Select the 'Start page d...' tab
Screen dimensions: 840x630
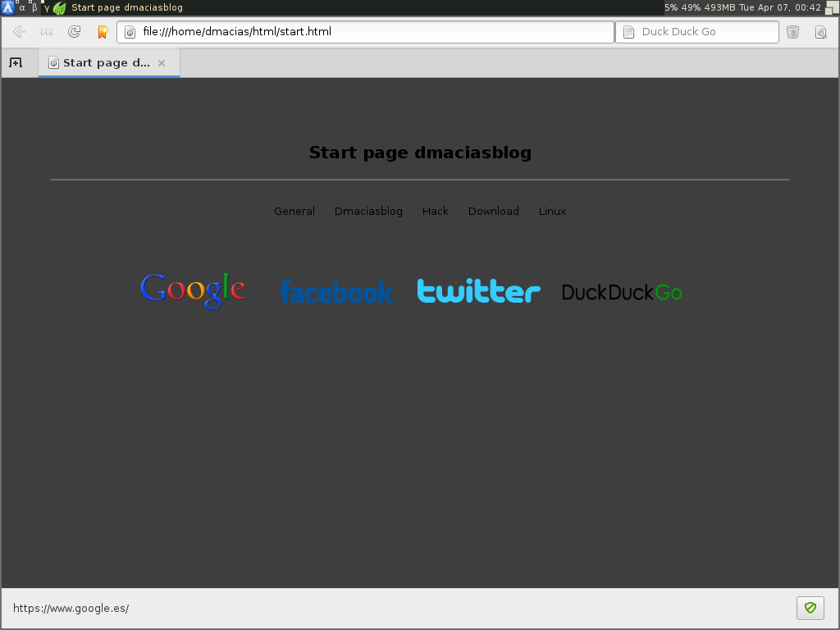[x=109, y=62]
